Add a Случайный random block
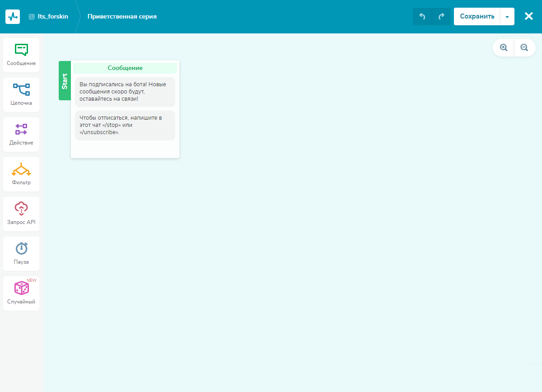This screenshot has height=392, width=542. click(21, 294)
